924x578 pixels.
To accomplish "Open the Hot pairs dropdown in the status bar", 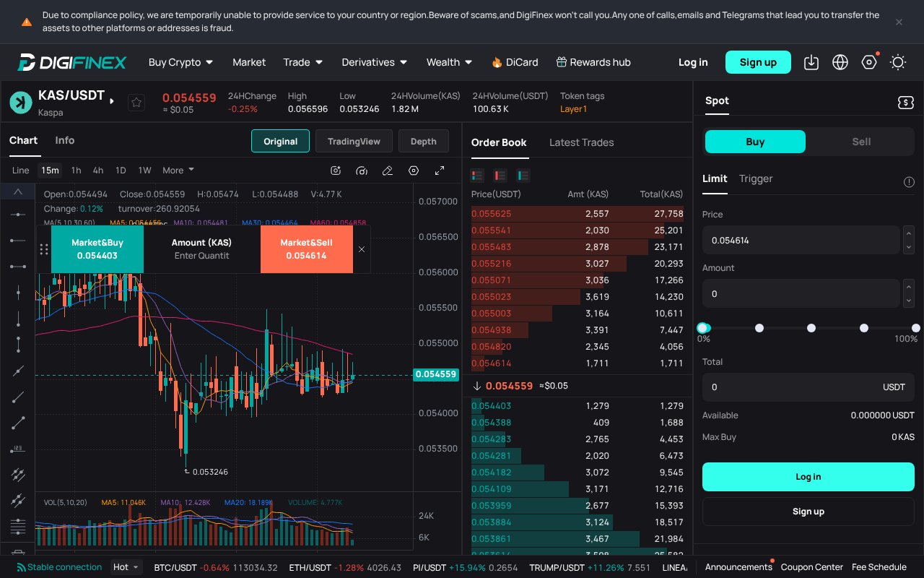I will [x=126, y=567].
